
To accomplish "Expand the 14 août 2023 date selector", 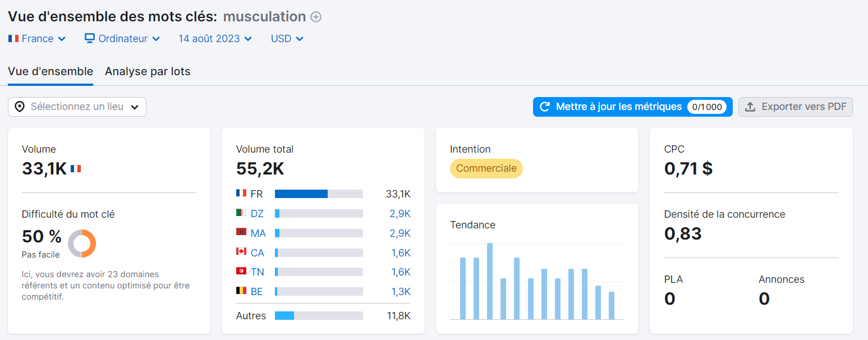I will coord(215,39).
